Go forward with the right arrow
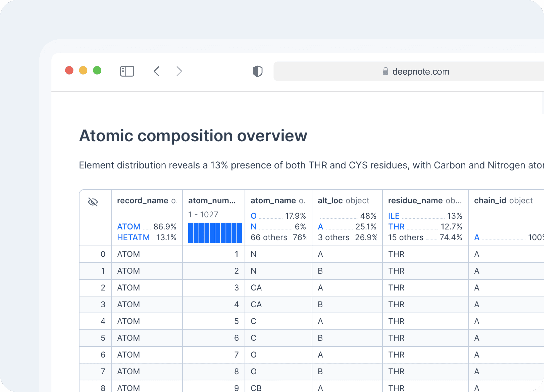This screenshot has height=392, width=544. (x=179, y=71)
